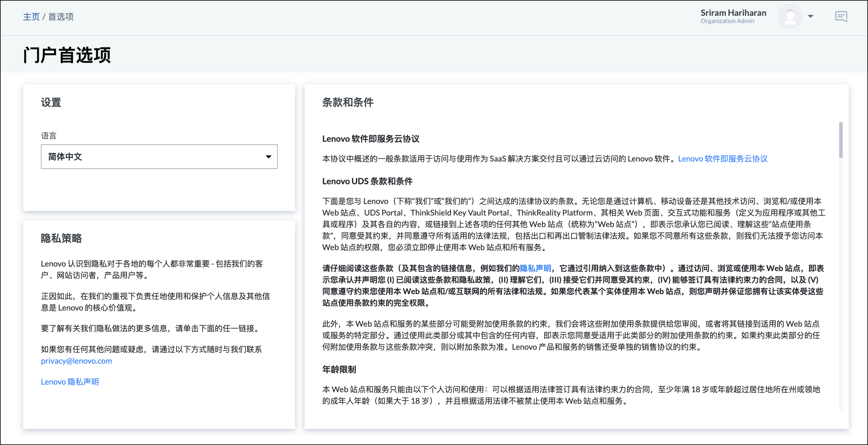
Task: Click the 年龄限制 section heading
Action: 339,370
